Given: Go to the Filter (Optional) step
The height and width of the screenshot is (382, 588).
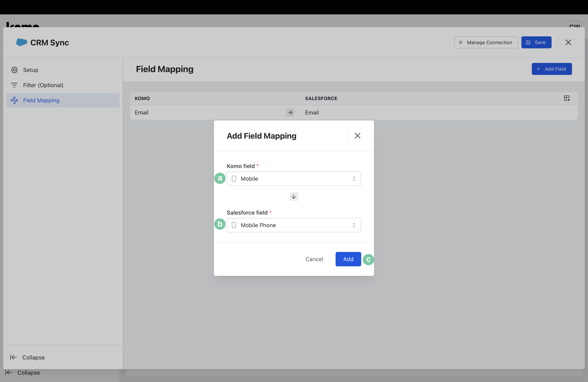Looking at the screenshot, I should point(43,85).
